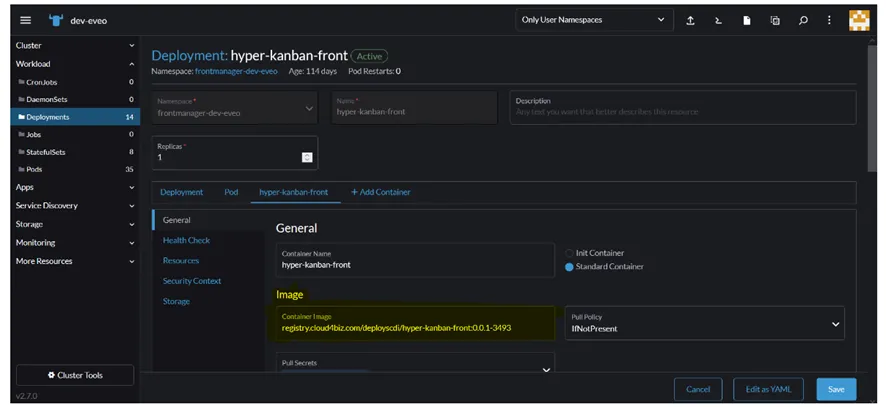Open the vertical dots more menu
886x407 pixels.
pos(829,20)
